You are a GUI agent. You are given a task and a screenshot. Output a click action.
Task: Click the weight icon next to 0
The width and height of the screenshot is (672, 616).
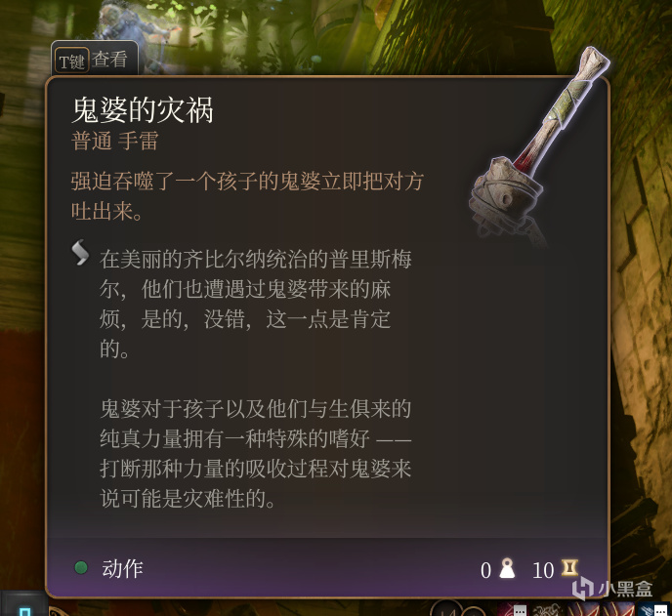point(507,568)
